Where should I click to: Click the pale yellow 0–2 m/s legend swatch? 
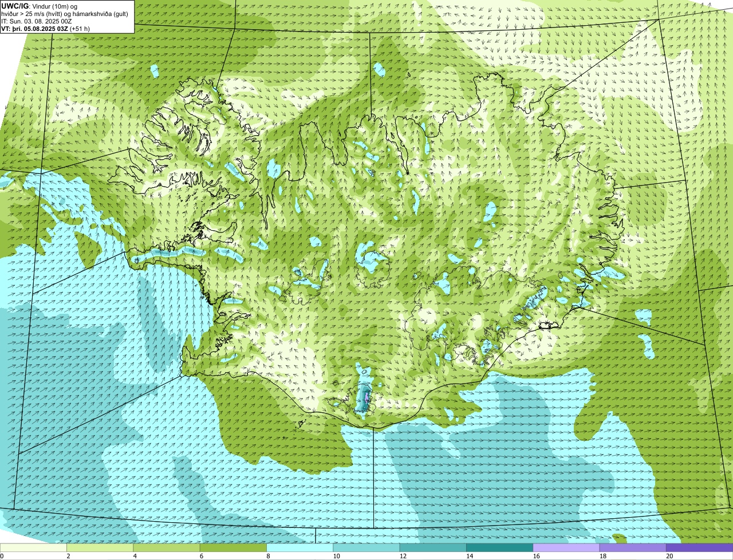coord(33,547)
